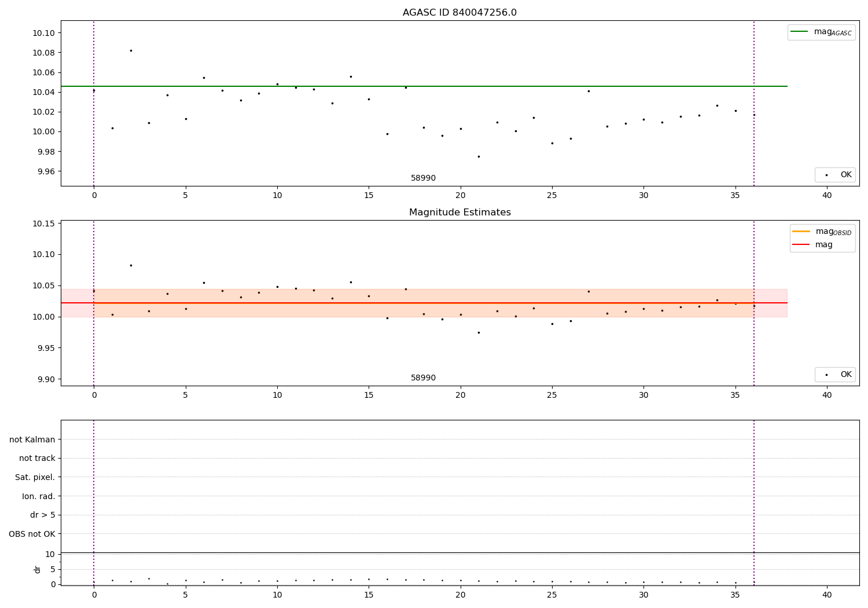Click the lowest data point at x=21 in top plot

[479, 156]
